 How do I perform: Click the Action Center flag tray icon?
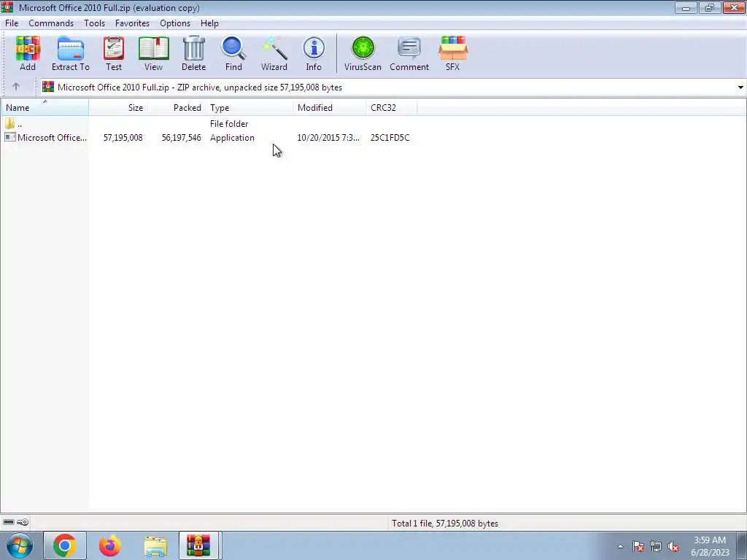click(x=638, y=547)
